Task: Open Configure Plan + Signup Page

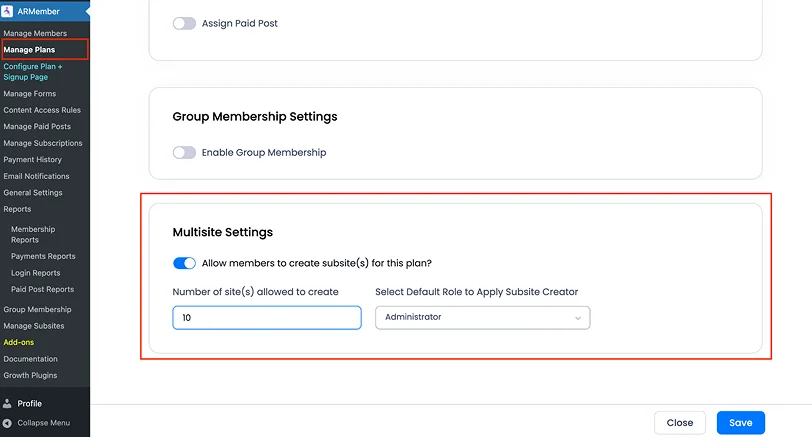Action: point(33,71)
